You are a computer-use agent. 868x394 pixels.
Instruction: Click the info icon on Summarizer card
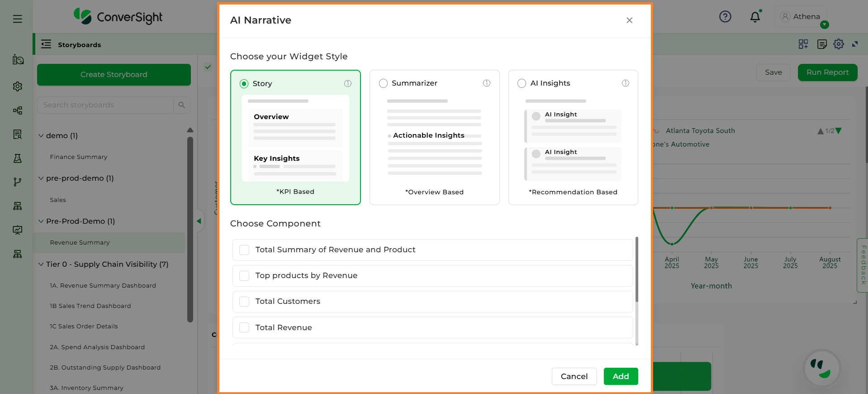487,83
